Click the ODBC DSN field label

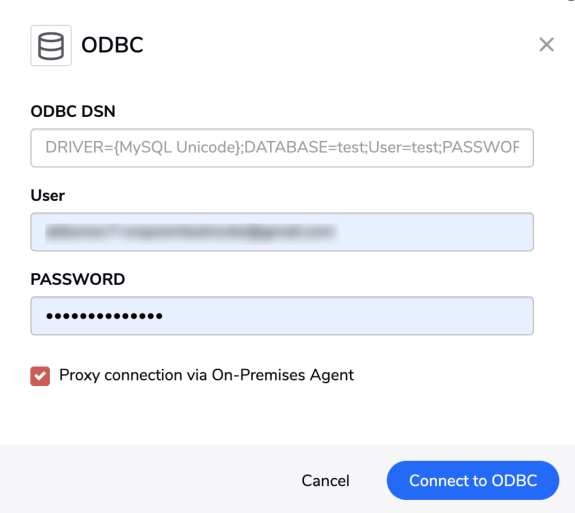[x=73, y=111]
